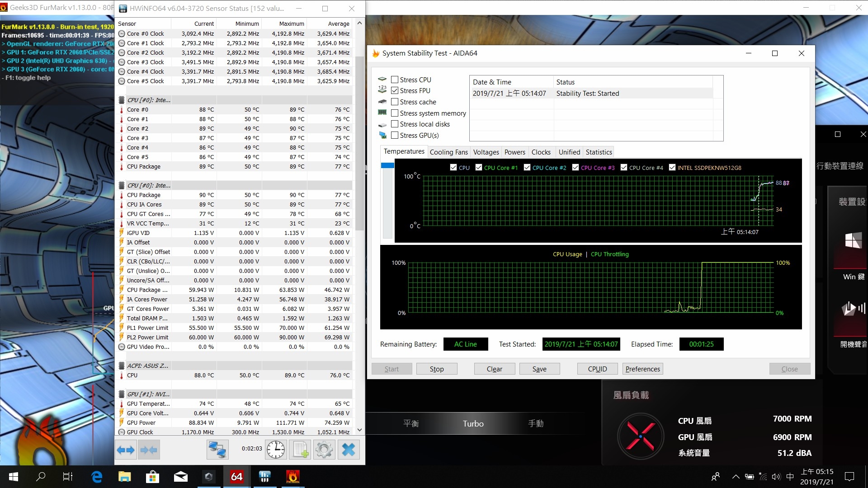Image resolution: width=868 pixels, height=488 pixels.
Task: Toggle CPU Core #1 graph checkbox
Action: tap(479, 167)
